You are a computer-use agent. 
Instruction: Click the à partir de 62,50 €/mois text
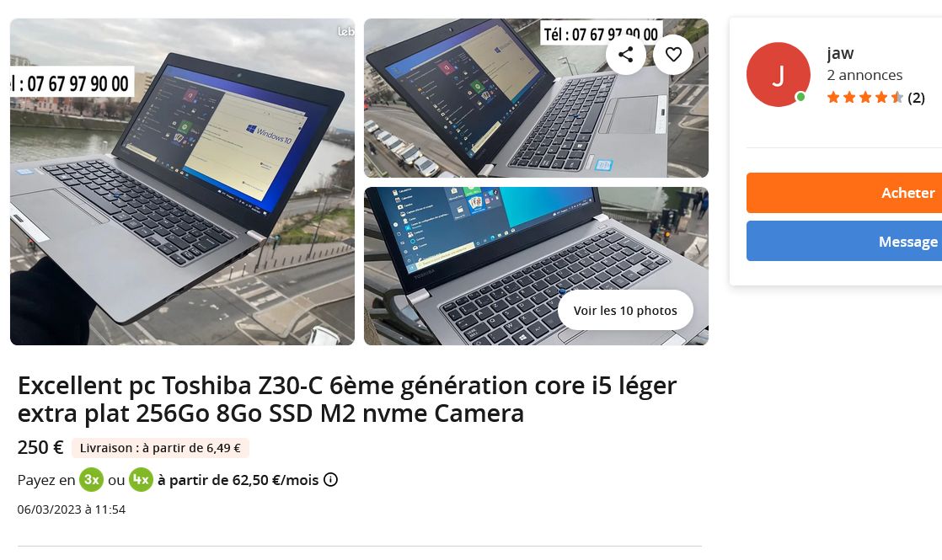pos(238,479)
